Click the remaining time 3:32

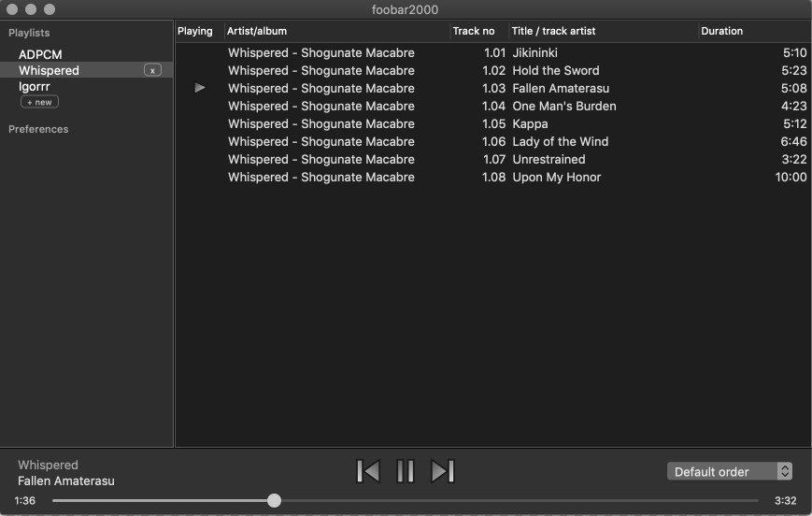[785, 500]
